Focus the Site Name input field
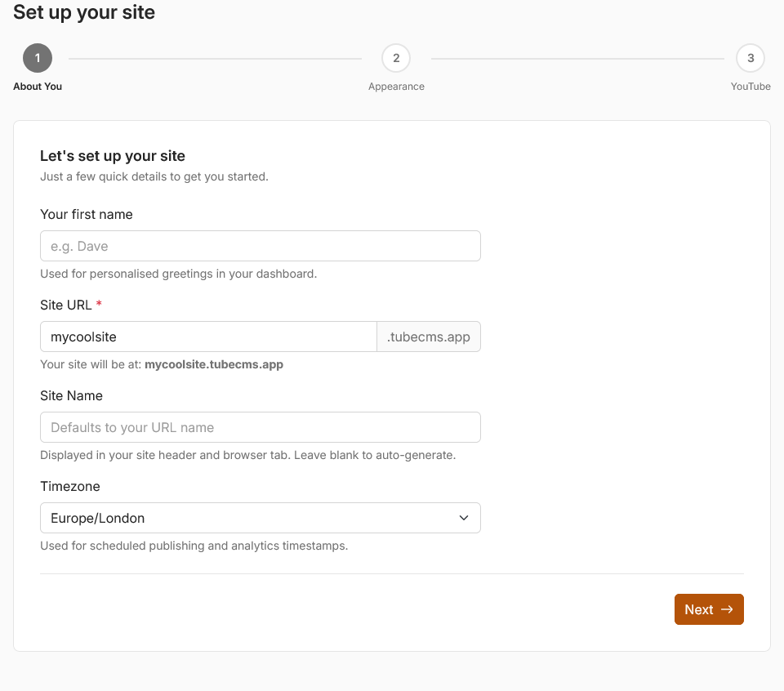This screenshot has height=691, width=784. (x=261, y=426)
